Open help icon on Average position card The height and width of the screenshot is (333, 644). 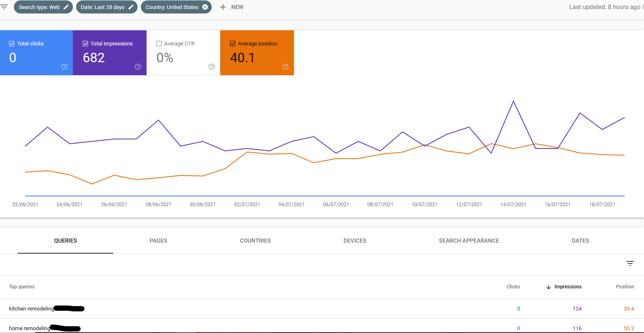point(285,67)
